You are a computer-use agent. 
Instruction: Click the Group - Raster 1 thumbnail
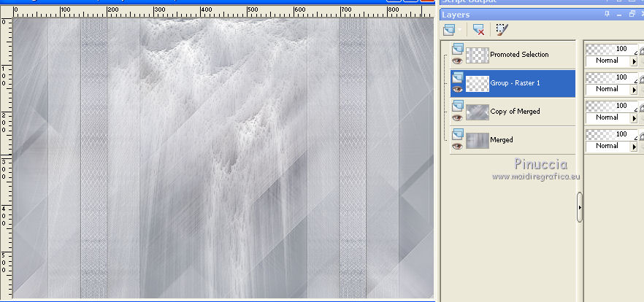pyautogui.click(x=478, y=83)
